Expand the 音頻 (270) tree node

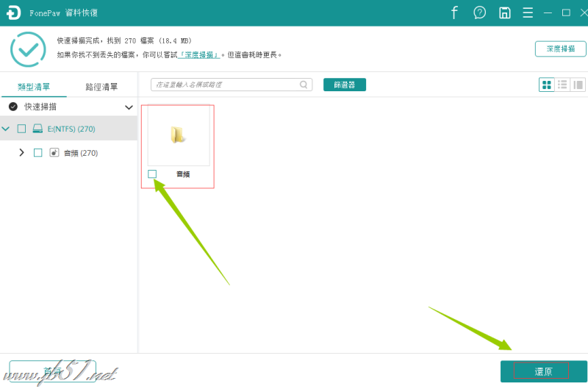[21, 152]
